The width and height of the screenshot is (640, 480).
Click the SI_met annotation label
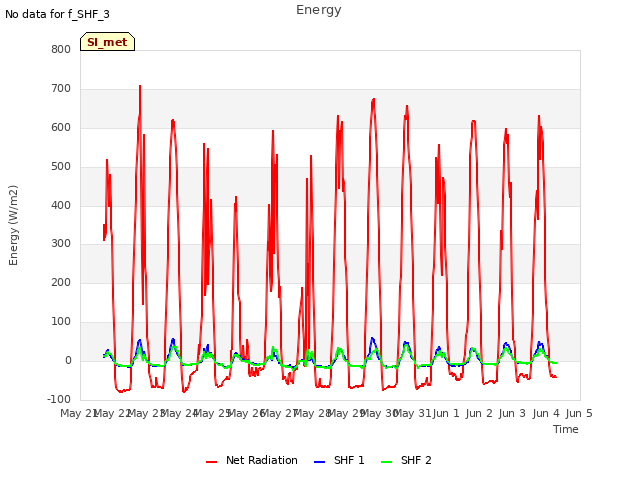tap(107, 42)
